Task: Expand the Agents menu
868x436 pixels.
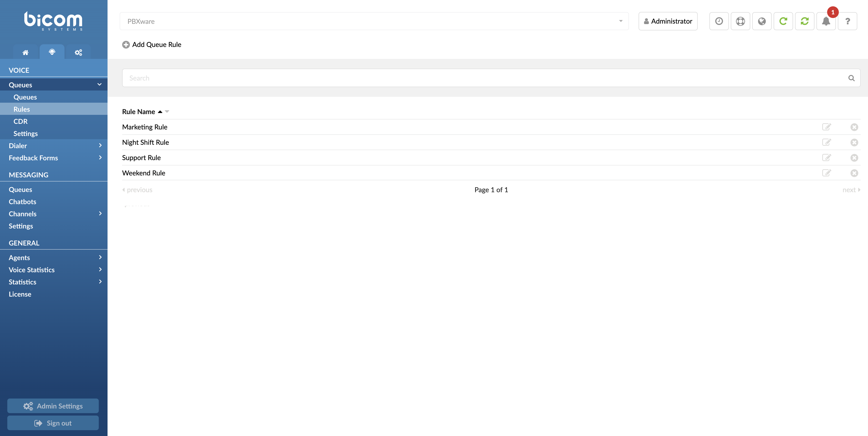Action: (x=100, y=257)
